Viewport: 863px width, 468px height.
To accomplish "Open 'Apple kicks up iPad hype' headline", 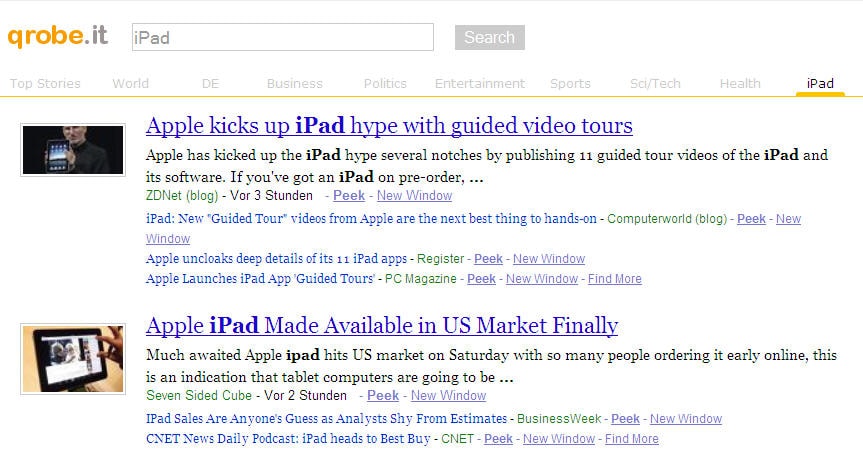I will (x=389, y=126).
